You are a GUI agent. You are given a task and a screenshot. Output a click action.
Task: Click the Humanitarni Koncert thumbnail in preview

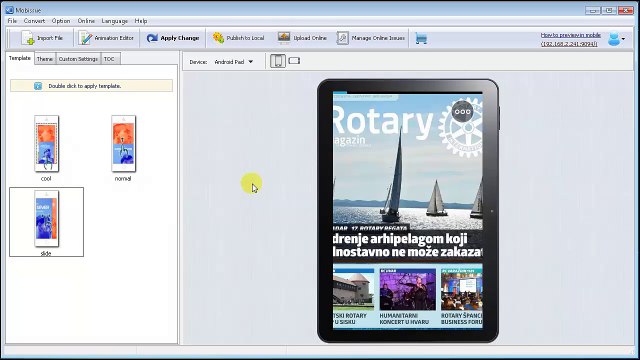(407, 289)
